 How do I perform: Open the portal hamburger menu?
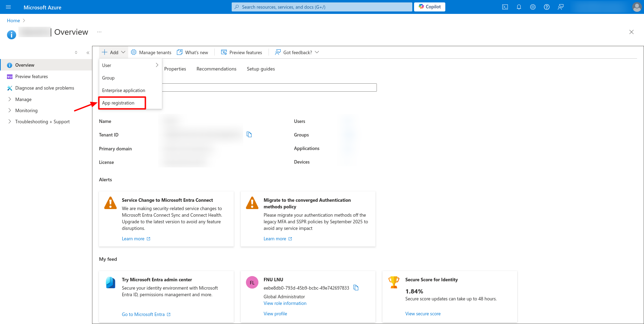pyautogui.click(x=8, y=7)
